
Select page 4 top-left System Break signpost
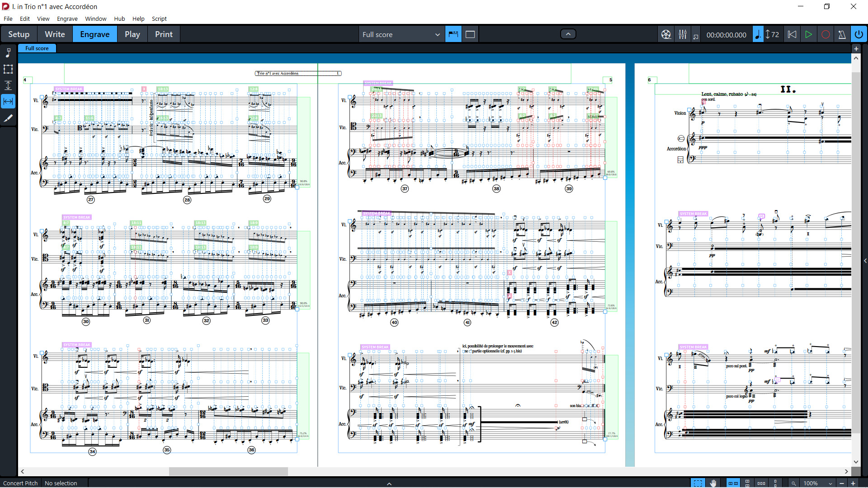(x=69, y=89)
